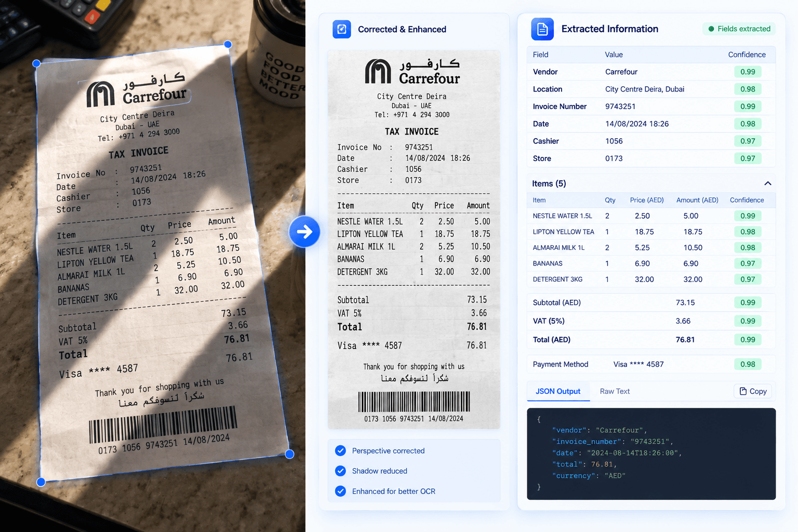Click the corrected receipt image preview
The width and height of the screenshot is (798, 532).
[414, 240]
